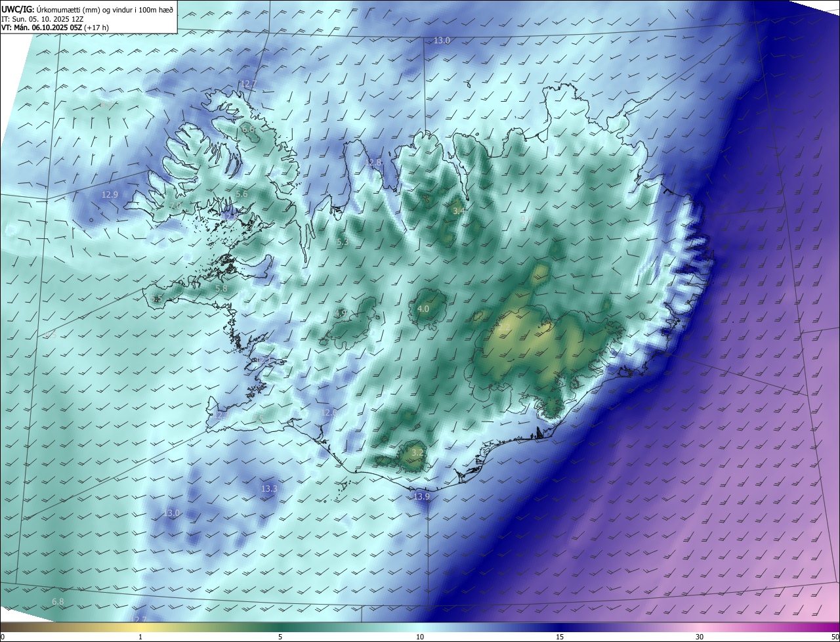Click the 'IT: Sun. 05. 10. 2025 12Z' line
Image resolution: width=840 pixels, height=642 pixels.
42,19
